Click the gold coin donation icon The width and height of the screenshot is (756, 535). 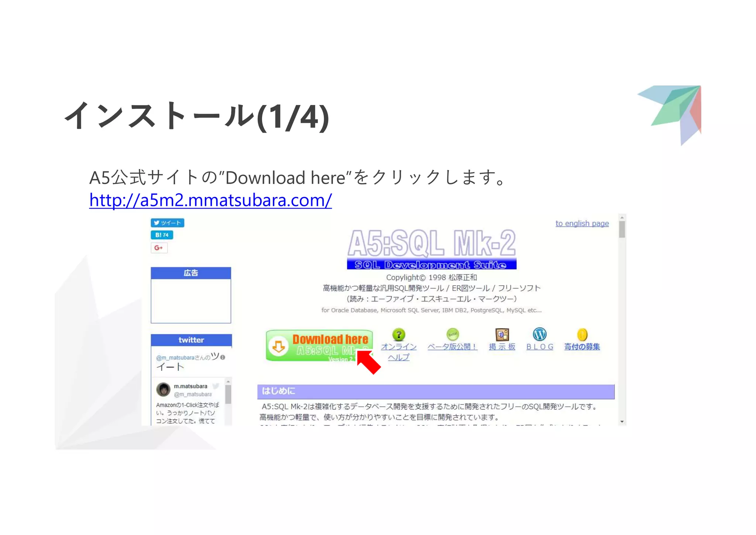[582, 335]
